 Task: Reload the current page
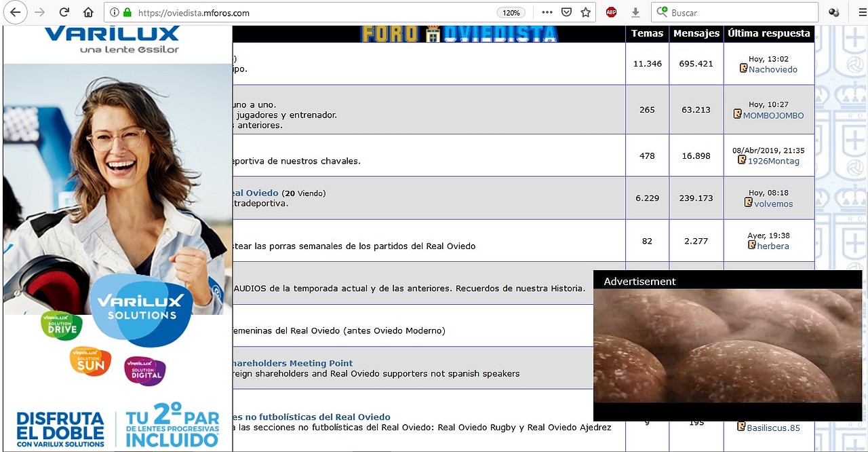(x=64, y=12)
